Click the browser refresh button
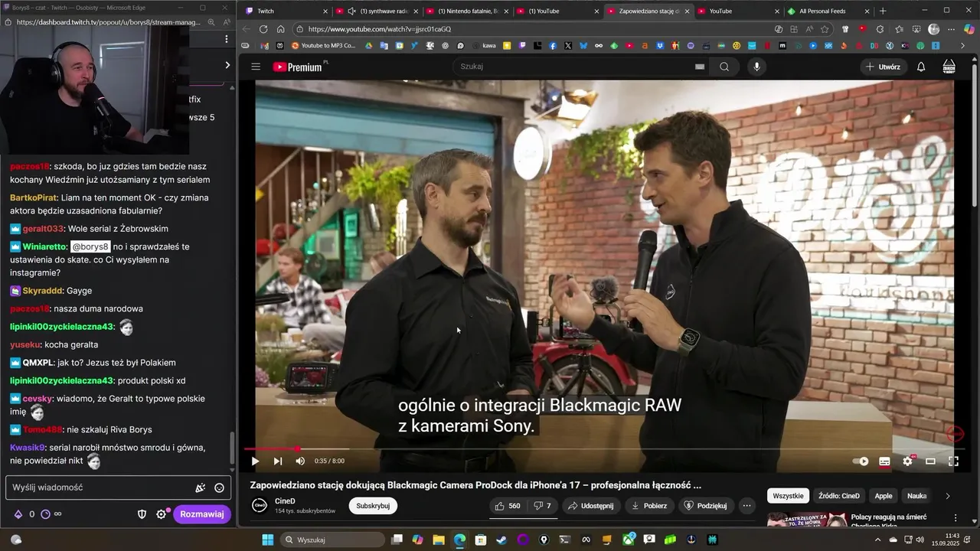 (263, 29)
